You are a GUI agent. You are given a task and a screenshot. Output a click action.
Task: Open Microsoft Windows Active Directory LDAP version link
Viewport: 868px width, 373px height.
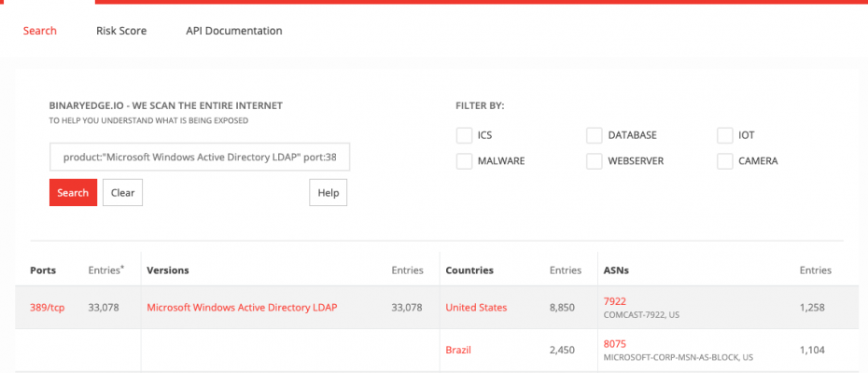click(242, 308)
